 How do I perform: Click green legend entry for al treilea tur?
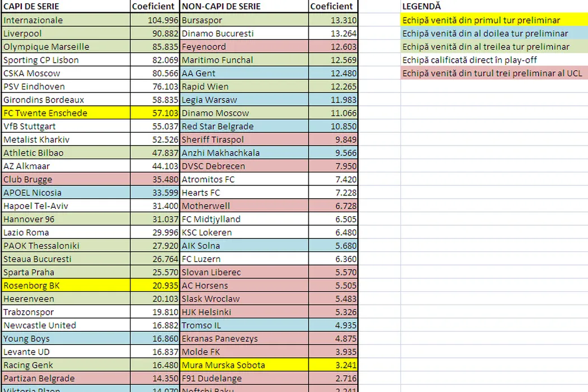pyautogui.click(x=494, y=47)
